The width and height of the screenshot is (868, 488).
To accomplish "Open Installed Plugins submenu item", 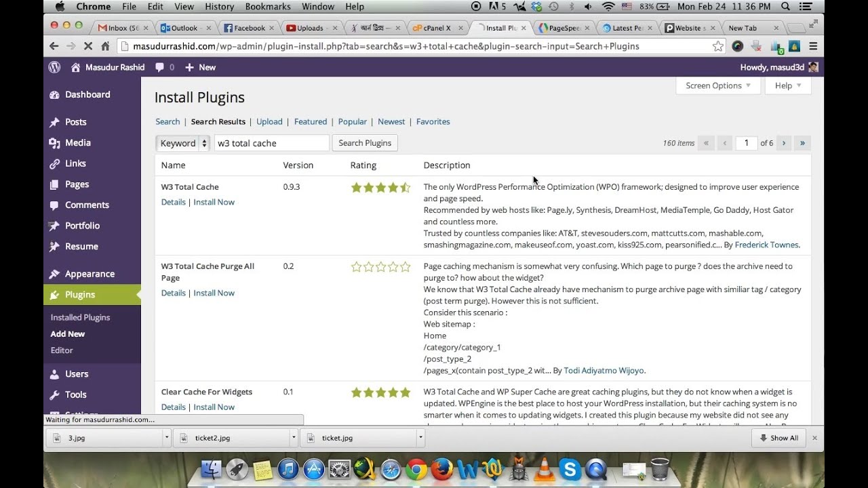I will coord(80,317).
